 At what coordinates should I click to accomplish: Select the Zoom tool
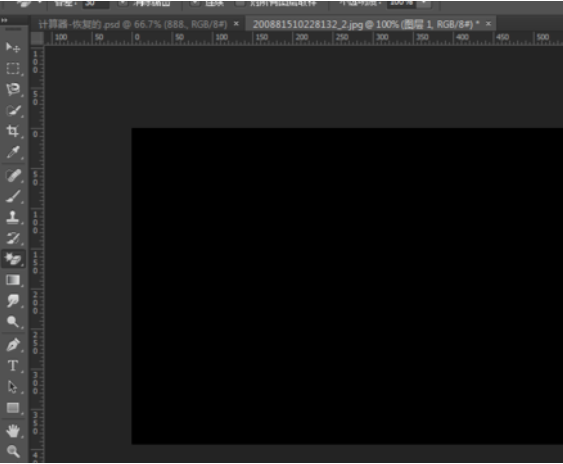tap(13, 451)
